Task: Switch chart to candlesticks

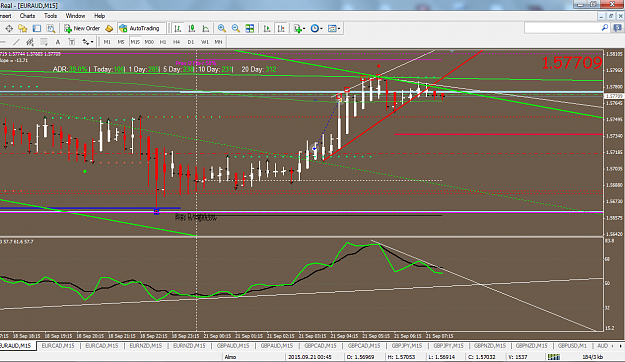Action: [192, 28]
